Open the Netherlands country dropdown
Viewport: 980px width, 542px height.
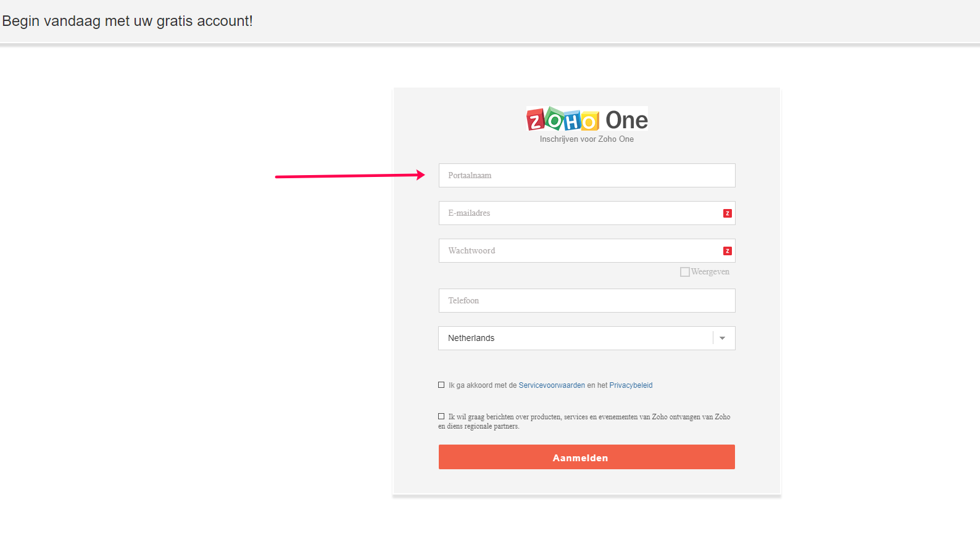(587, 338)
